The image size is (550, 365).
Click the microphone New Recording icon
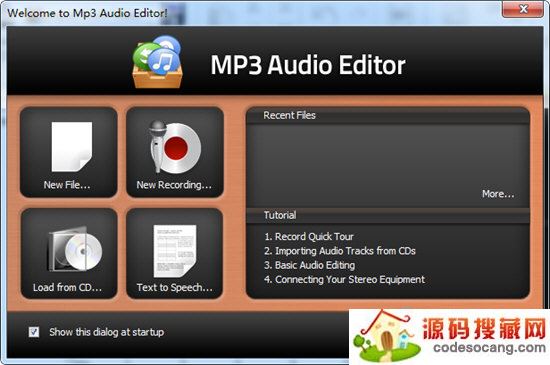pos(175,147)
